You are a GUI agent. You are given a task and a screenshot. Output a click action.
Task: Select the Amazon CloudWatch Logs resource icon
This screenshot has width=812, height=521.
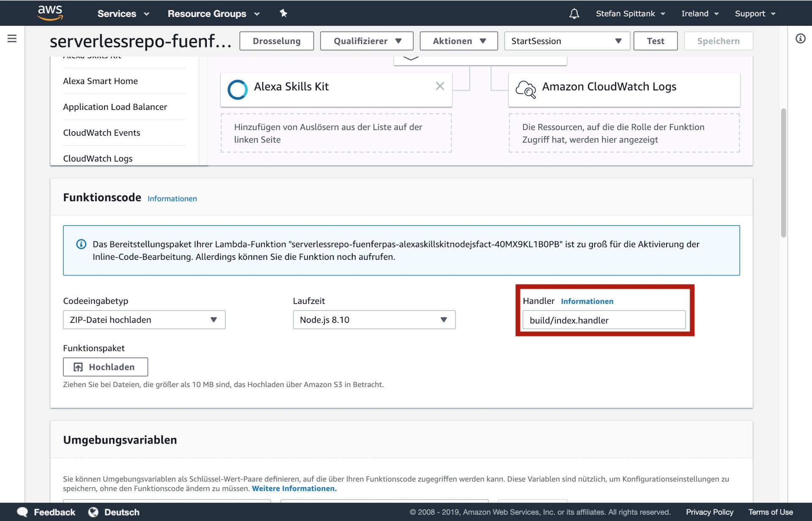click(x=525, y=89)
